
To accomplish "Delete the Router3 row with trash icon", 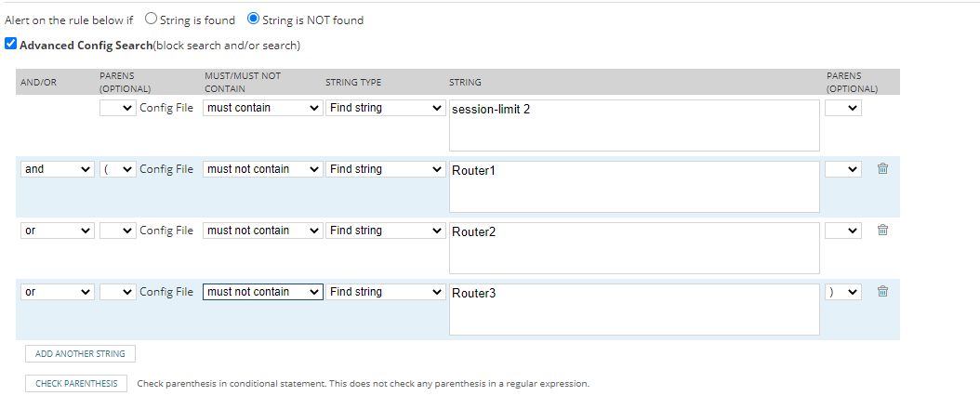I will [882, 292].
